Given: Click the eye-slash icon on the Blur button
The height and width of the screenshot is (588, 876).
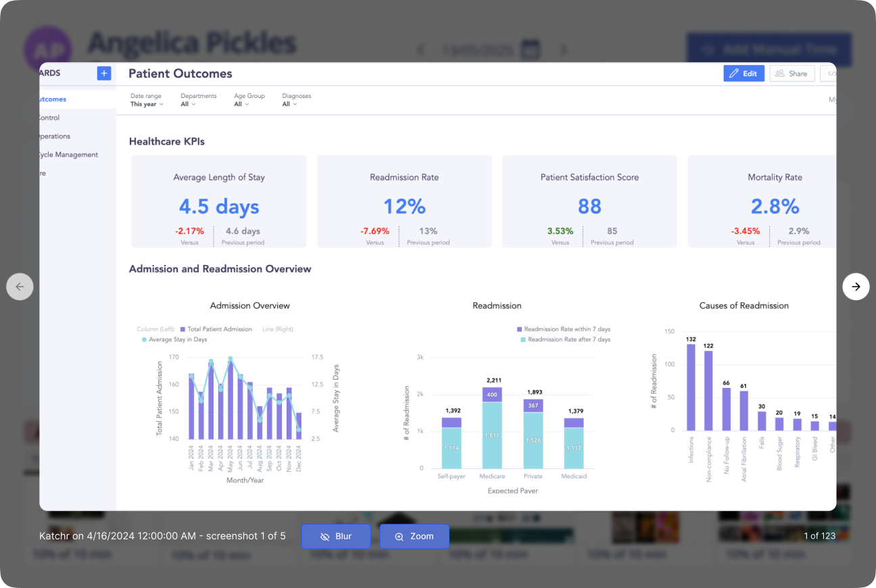Looking at the screenshot, I should tap(325, 536).
